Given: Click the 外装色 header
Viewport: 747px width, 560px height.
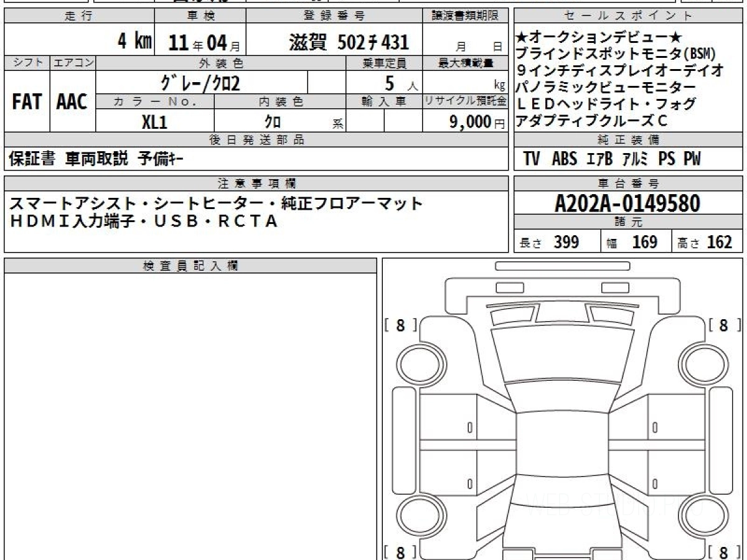Looking at the screenshot, I should click(221, 63).
